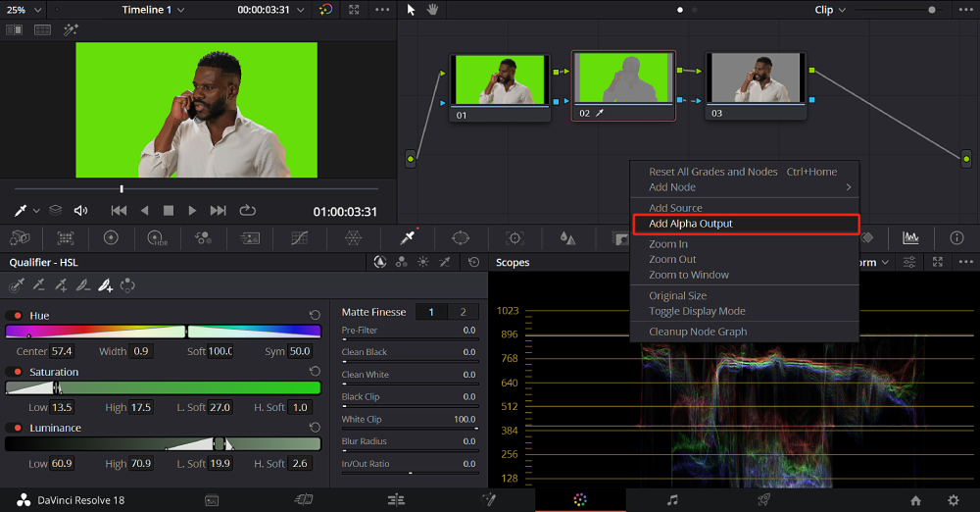Image resolution: width=980 pixels, height=512 pixels.
Task: Toggle bypass color grades icon
Action: 325,10
